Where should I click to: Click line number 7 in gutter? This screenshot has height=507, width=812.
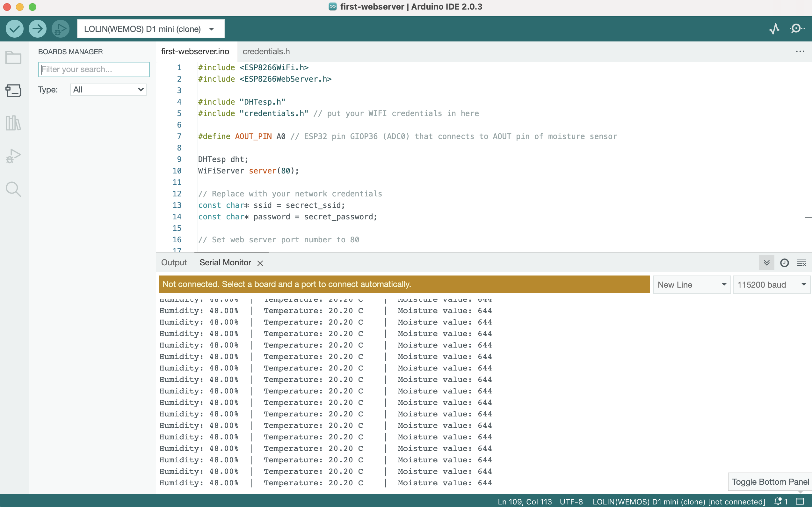179,136
